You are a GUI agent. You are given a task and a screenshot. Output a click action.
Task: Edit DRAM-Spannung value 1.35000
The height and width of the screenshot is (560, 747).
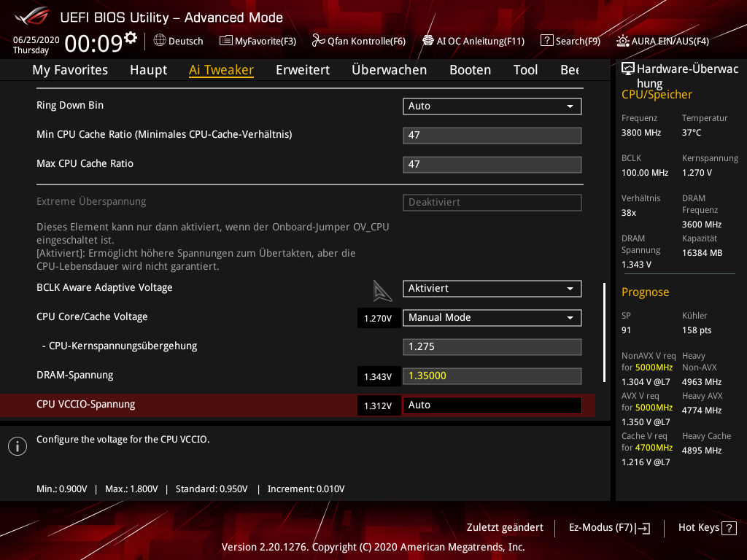point(492,376)
